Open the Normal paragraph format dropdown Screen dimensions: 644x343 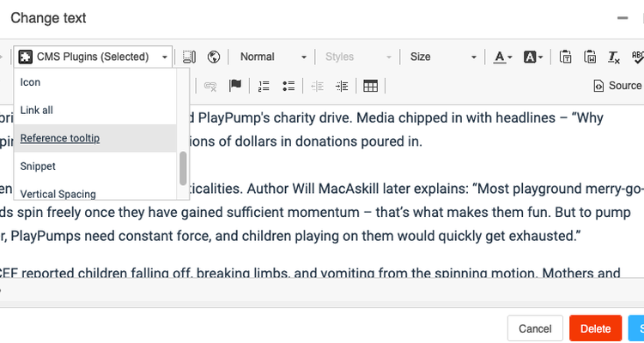[x=272, y=57]
